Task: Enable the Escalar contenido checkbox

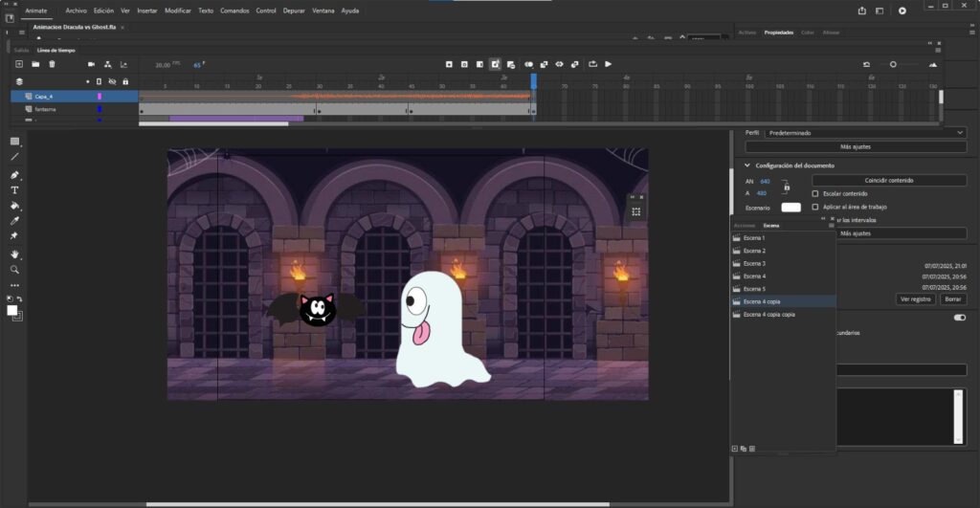Action: click(x=815, y=193)
